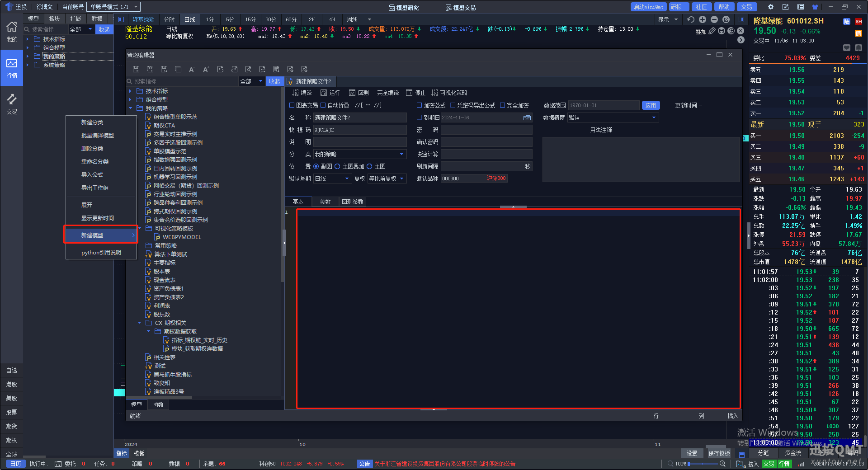Click the 可视化策略 toolbar button

tap(449, 93)
